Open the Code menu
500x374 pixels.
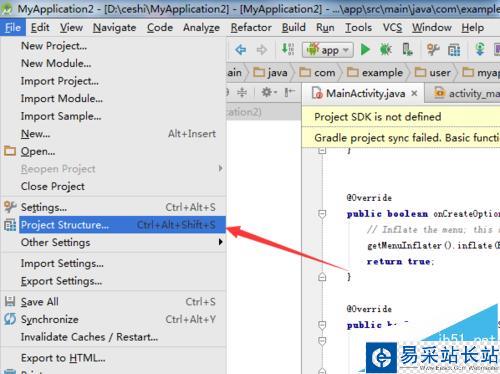(160, 27)
